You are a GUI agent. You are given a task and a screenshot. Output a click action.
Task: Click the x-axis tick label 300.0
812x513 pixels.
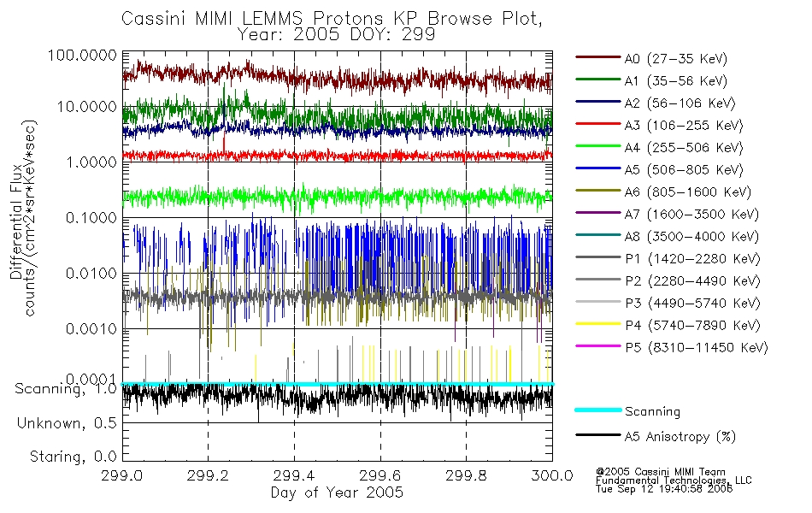(x=552, y=475)
